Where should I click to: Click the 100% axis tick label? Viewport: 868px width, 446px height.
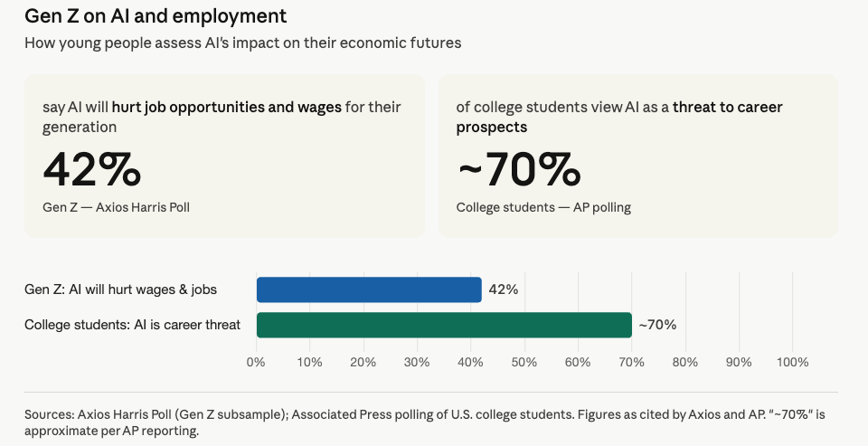[792, 363]
